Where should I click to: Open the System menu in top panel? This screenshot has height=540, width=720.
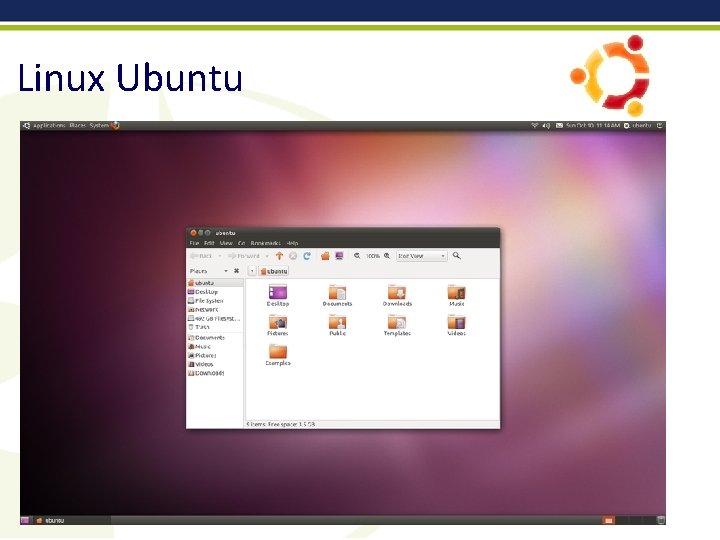pos(99,125)
